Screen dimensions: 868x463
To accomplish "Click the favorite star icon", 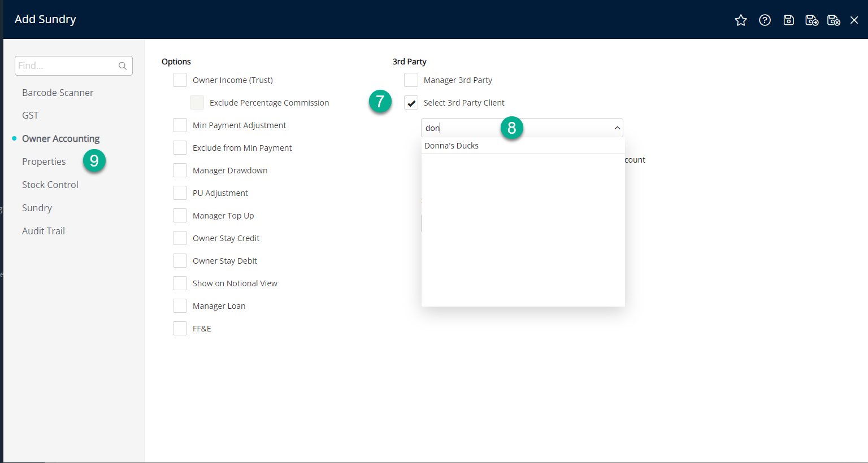I will pos(741,20).
